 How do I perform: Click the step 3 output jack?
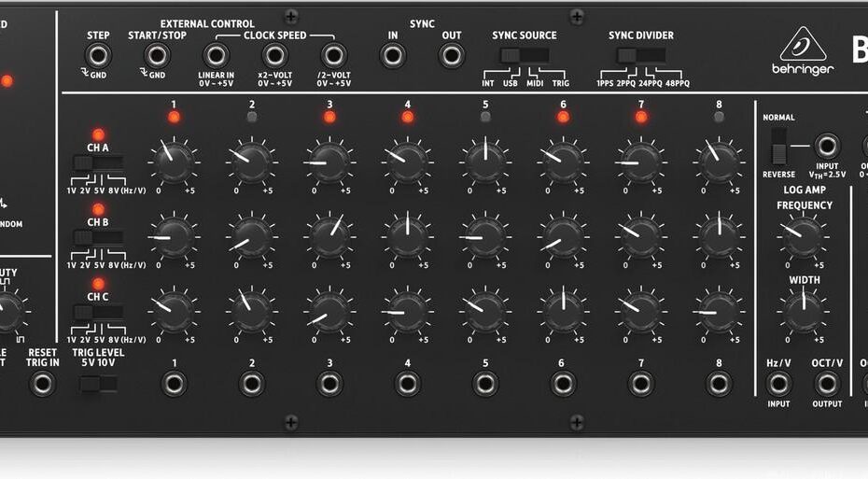coord(329,383)
